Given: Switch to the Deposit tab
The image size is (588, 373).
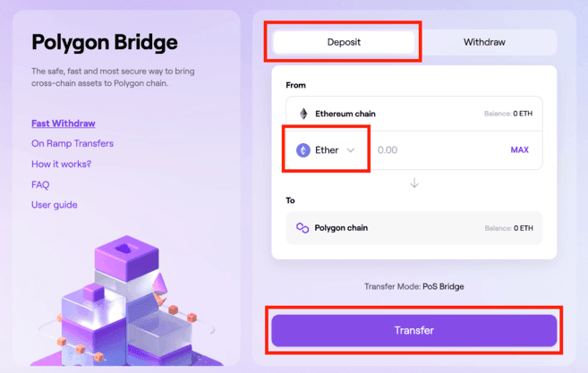Looking at the screenshot, I should (345, 42).
